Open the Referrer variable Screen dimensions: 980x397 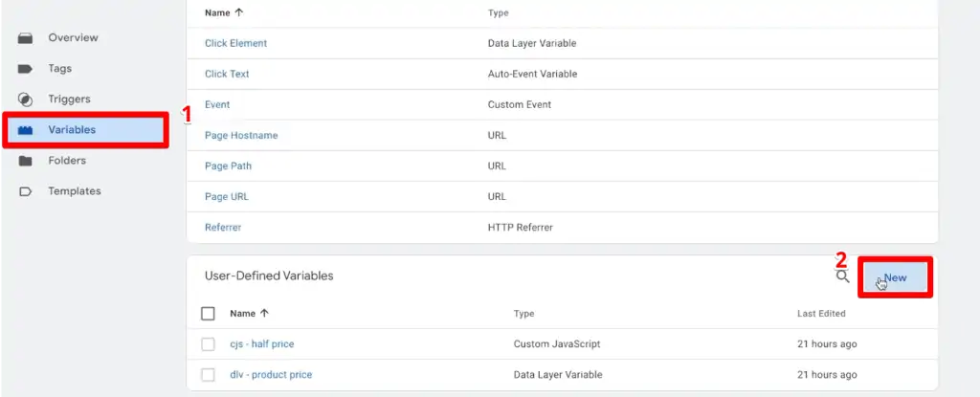coord(223,227)
